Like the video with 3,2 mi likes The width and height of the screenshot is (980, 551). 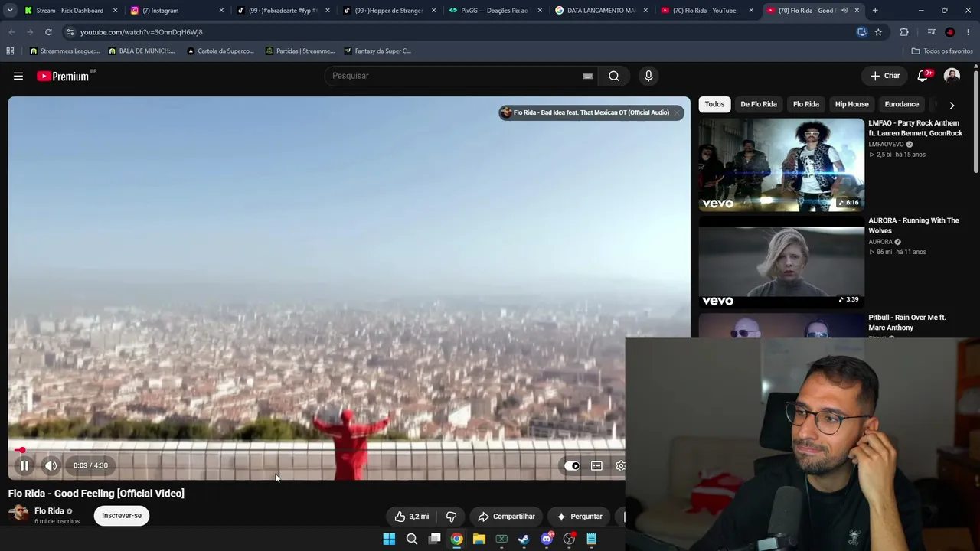pos(412,517)
